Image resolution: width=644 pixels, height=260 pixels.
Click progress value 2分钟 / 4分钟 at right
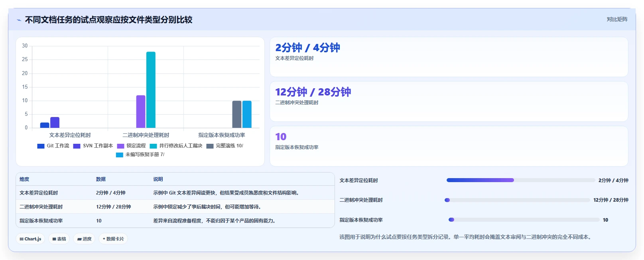[x=613, y=181]
